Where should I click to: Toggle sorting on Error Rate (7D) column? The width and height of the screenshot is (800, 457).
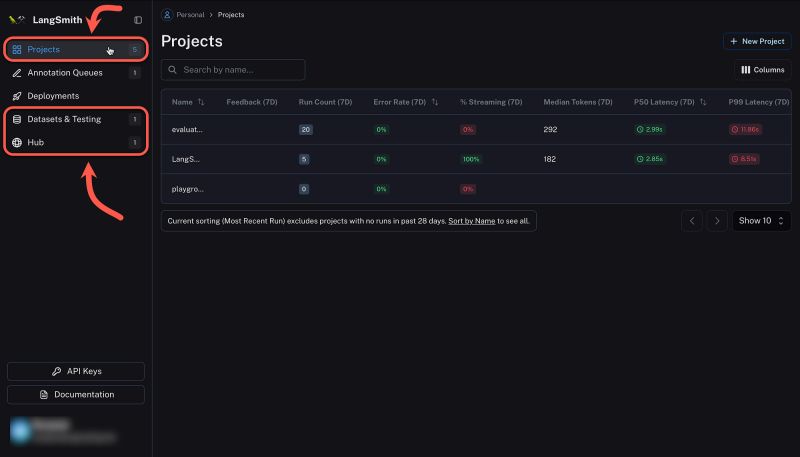click(435, 102)
